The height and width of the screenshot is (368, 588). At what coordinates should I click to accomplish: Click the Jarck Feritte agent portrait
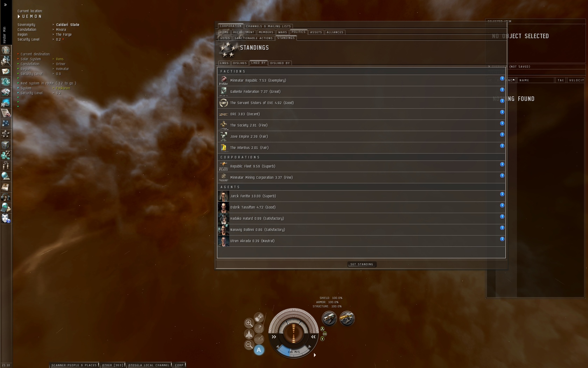[x=224, y=196]
